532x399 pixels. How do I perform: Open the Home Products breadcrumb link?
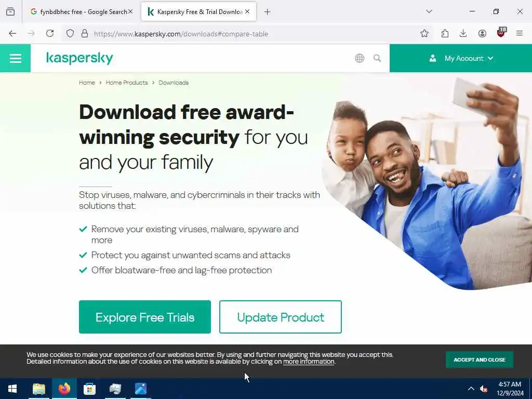pyautogui.click(x=127, y=83)
